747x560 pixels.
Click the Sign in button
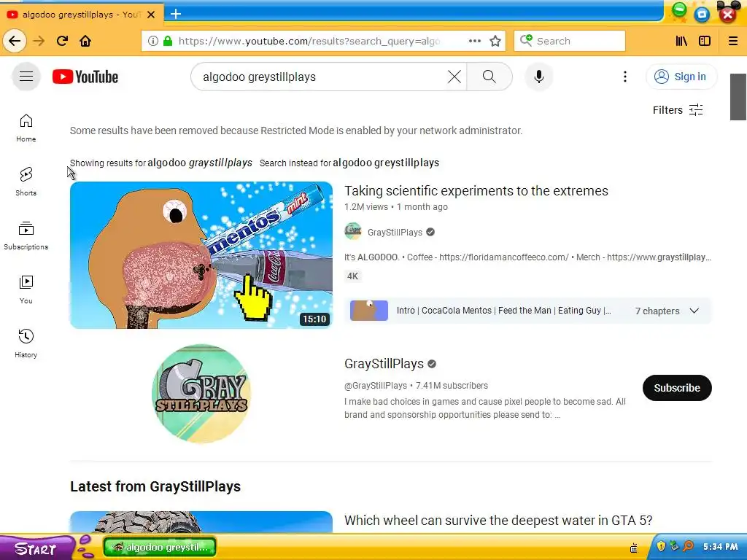pyautogui.click(x=681, y=77)
